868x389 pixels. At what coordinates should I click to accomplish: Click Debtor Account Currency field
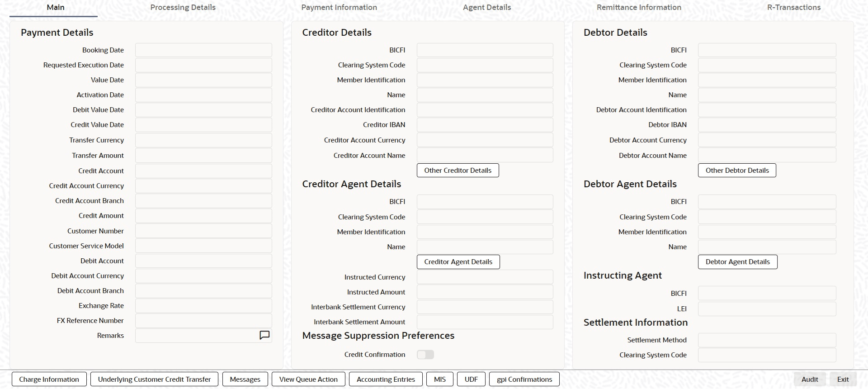tap(767, 140)
